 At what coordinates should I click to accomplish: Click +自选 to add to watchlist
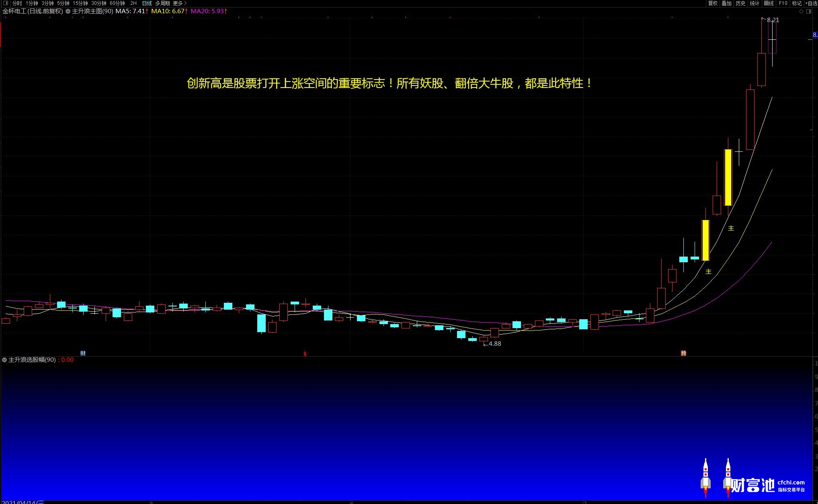(811, 3)
